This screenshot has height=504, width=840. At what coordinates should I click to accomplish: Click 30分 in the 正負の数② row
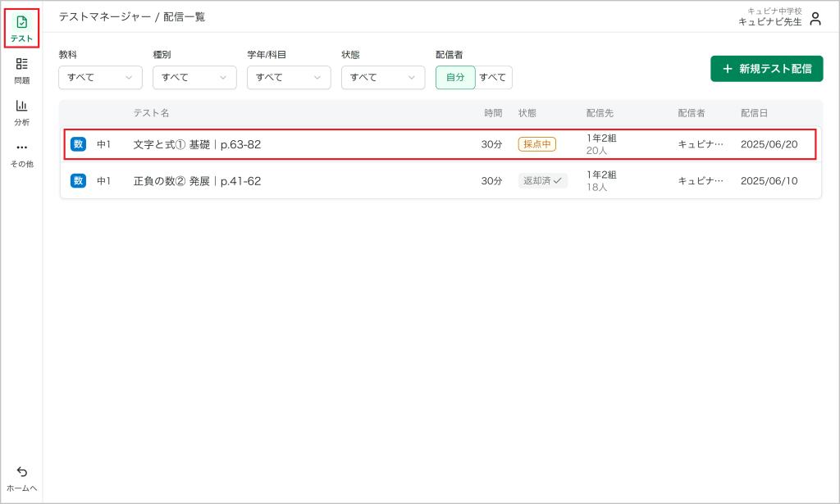coord(491,181)
